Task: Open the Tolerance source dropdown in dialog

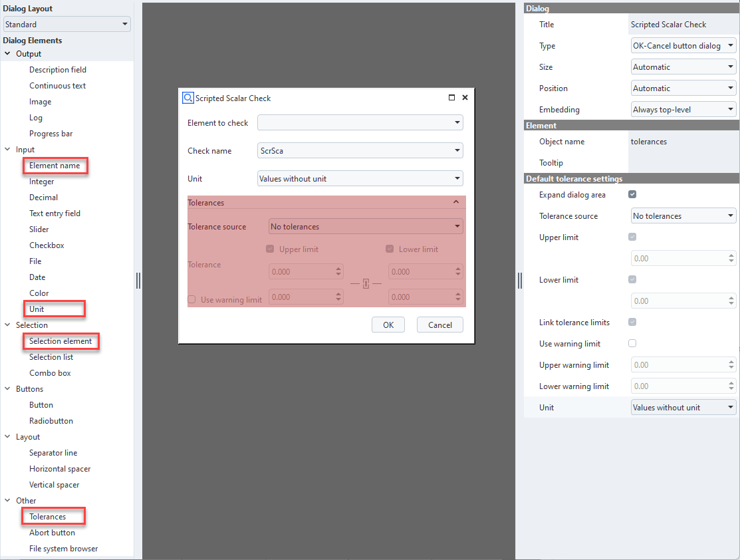Action: tap(366, 227)
